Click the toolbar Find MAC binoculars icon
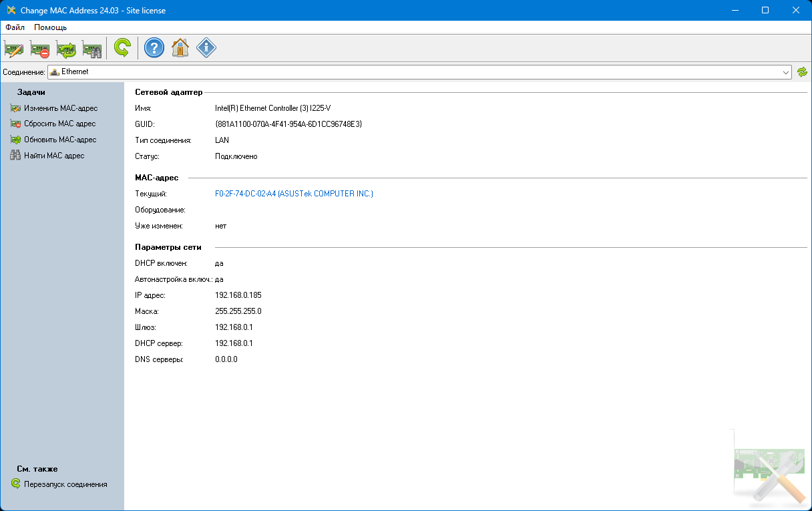Screen dimensions: 812x511 click(92, 48)
